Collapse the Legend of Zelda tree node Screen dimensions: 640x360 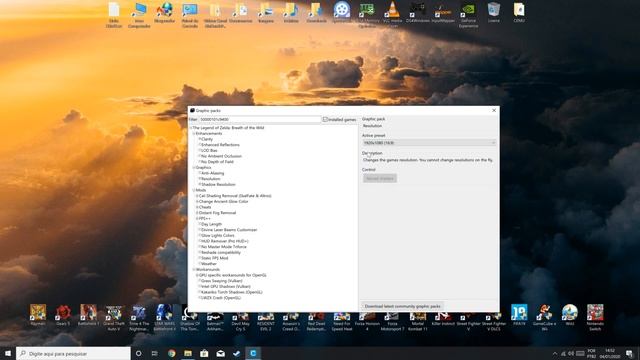pos(191,128)
